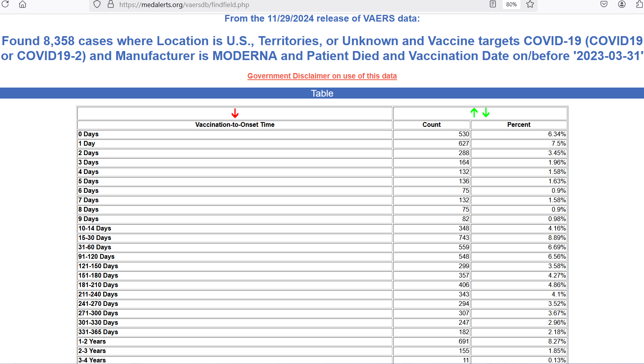Select percent 1.85% in 2-3 Years row

(557, 351)
